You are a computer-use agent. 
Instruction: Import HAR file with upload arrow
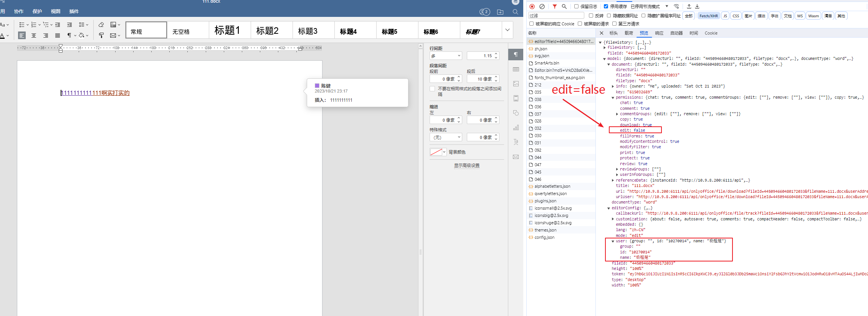(x=689, y=7)
